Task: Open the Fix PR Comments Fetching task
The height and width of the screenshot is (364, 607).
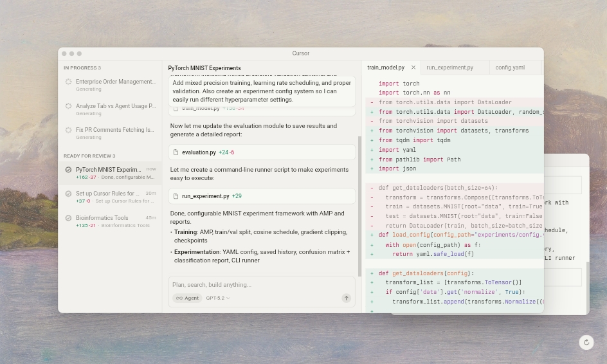Action: pos(114,130)
